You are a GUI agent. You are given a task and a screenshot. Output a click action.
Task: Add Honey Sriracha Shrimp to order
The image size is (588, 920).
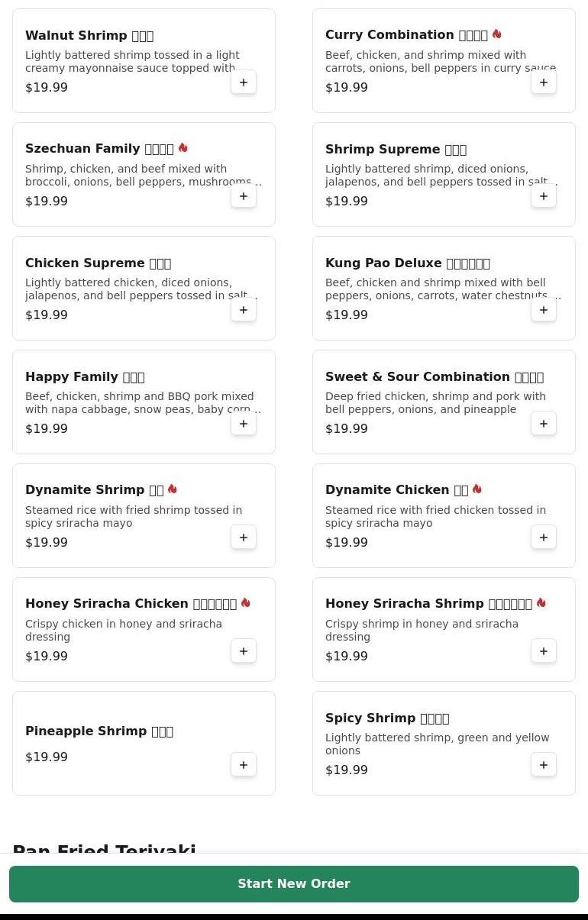[x=544, y=651]
